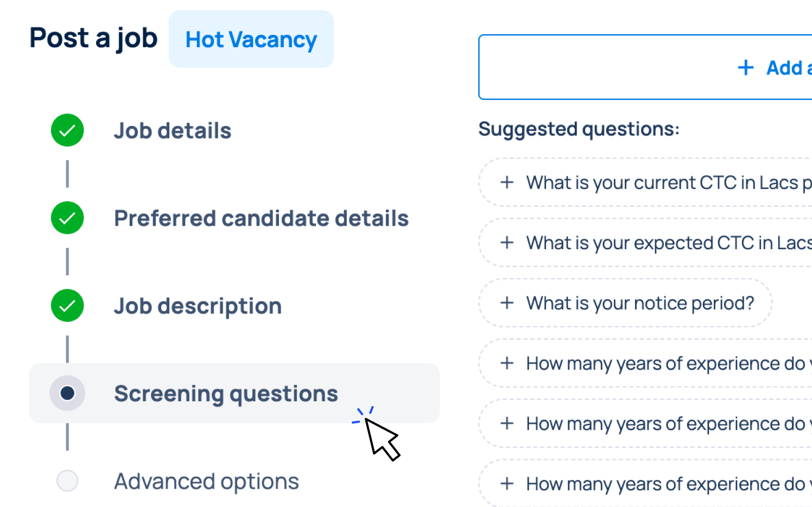The height and width of the screenshot is (507, 812).
Task: Add 'What is your notice period?' question
Action: click(640, 303)
